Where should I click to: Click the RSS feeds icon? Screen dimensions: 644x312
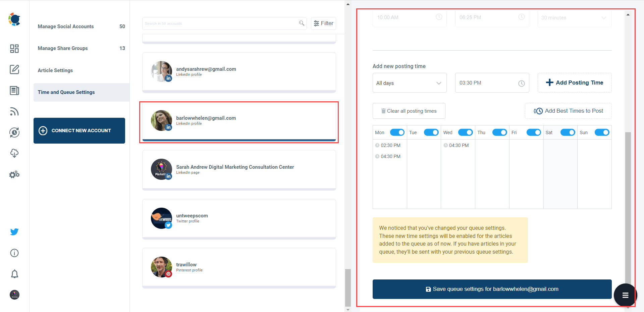(x=14, y=111)
